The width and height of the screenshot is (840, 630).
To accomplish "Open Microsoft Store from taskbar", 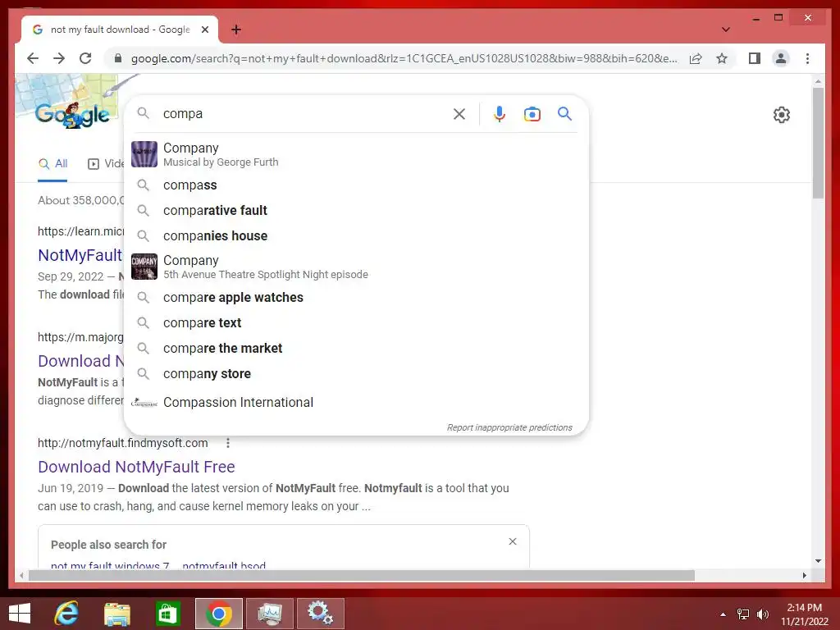I will (167, 614).
